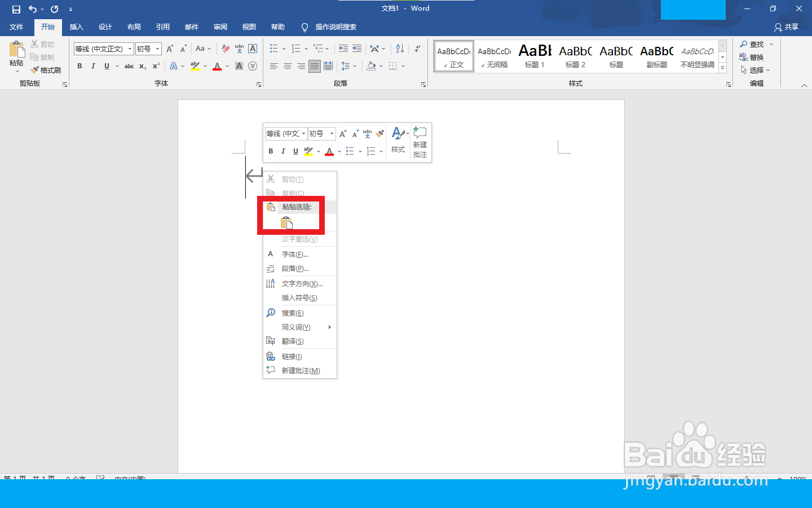This screenshot has width=812, height=508.
Task: Open the File (文件) tab
Action: click(x=16, y=27)
